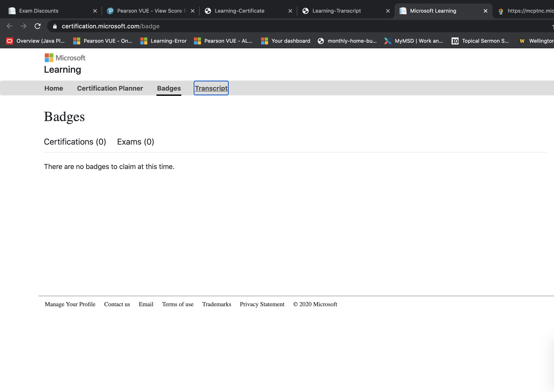Switch to the mcptnc browser tab

[525, 11]
